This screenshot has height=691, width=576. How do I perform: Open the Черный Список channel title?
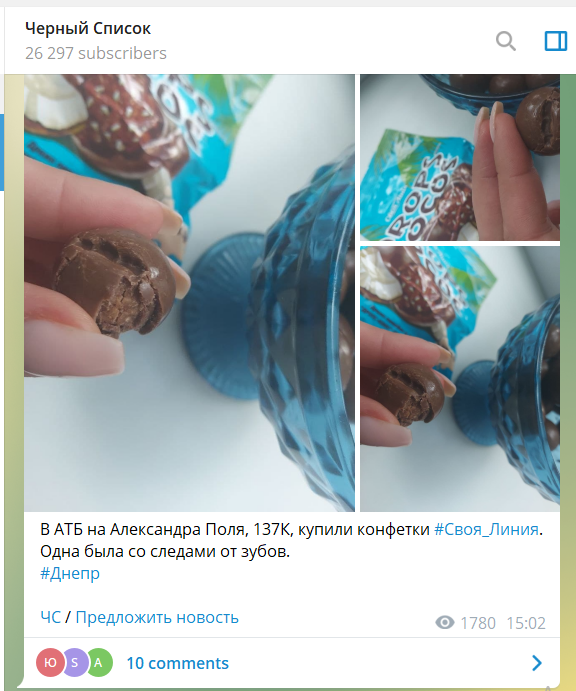pos(88,29)
